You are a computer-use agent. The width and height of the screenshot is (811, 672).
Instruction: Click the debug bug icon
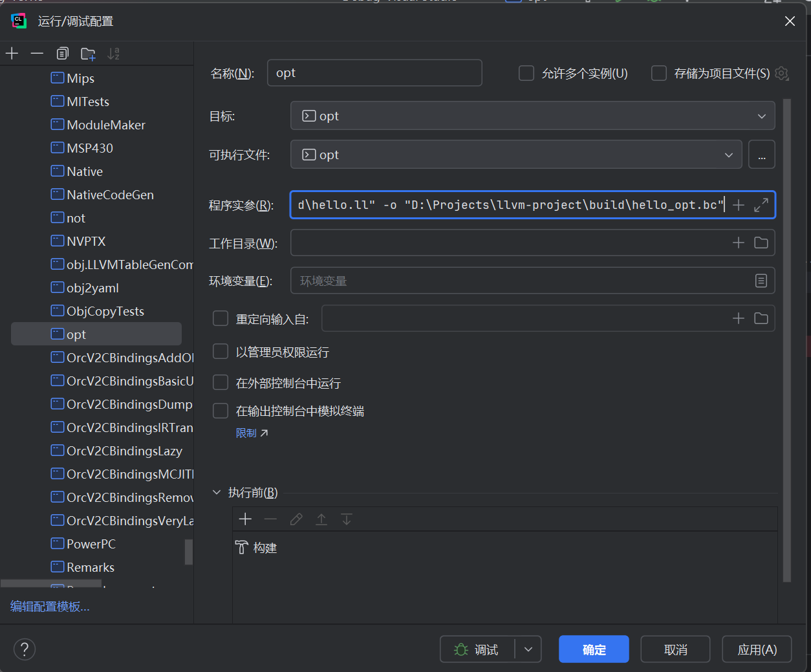(x=461, y=649)
